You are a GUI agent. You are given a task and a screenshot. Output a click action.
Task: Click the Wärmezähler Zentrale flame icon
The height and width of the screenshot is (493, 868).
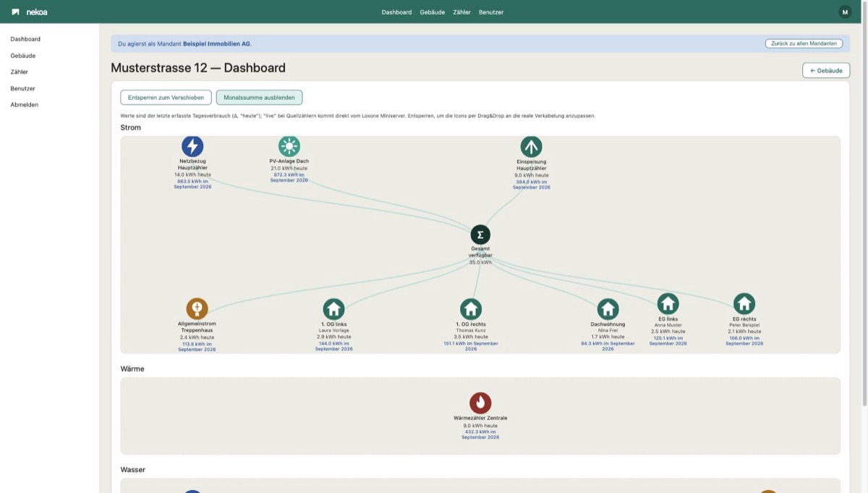click(480, 403)
